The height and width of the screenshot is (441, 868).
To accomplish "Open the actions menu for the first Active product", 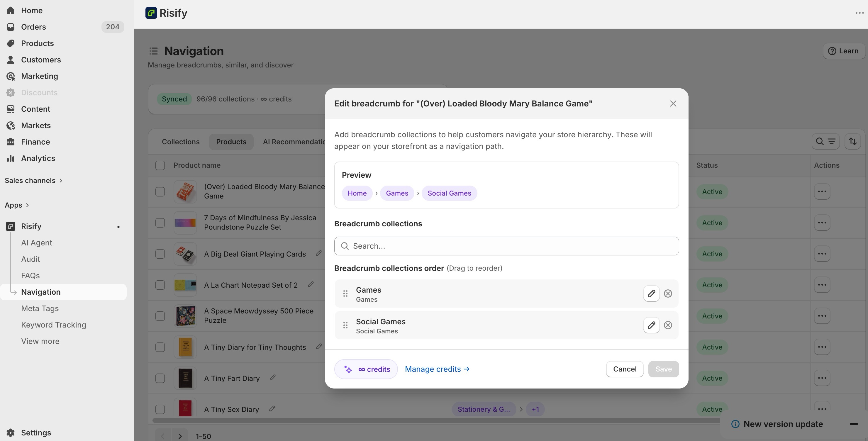I will [822, 191].
